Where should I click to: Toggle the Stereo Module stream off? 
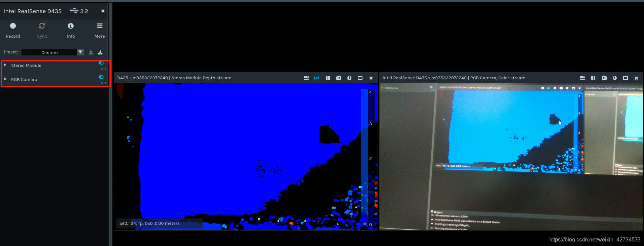tap(101, 63)
